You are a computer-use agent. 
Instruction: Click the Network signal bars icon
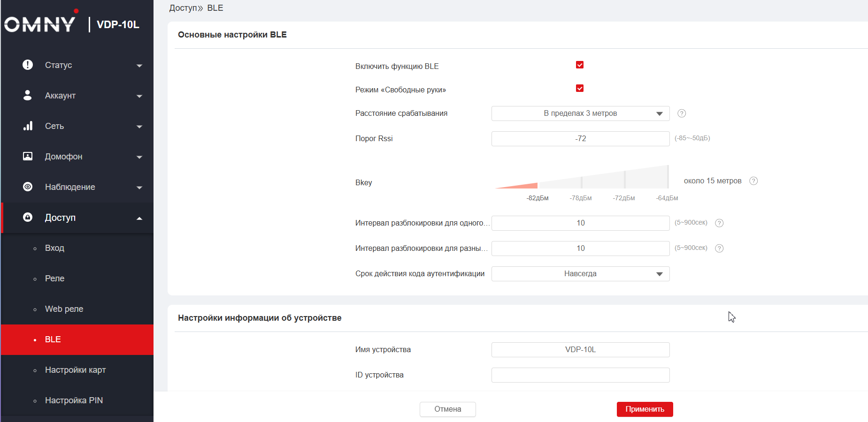point(28,126)
